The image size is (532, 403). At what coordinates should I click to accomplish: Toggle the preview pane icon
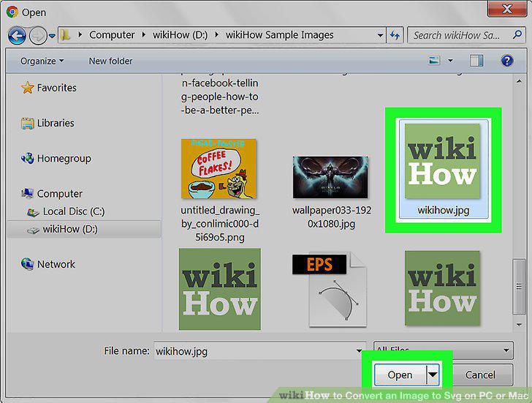click(476, 61)
